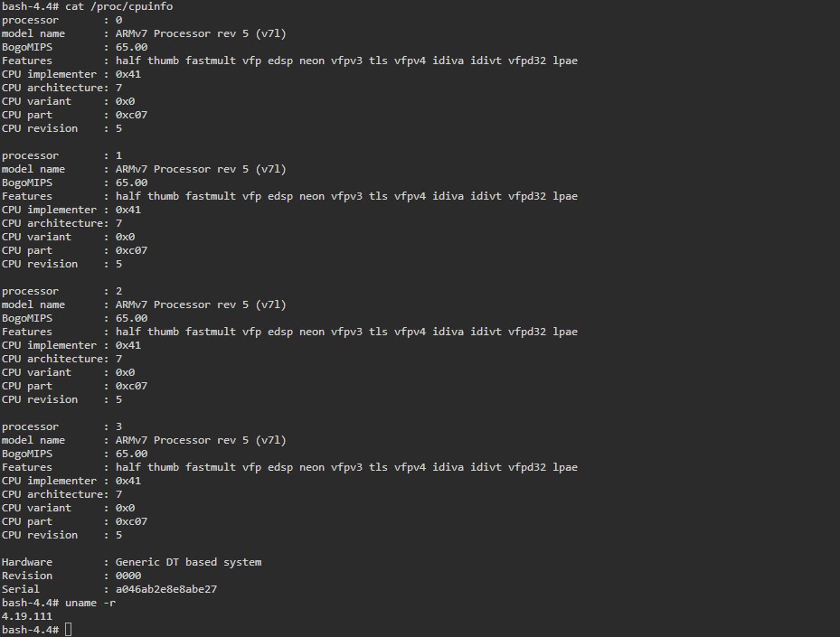Click the terminal cursor at the last prompt
The width and height of the screenshot is (840, 637).
(x=68, y=630)
